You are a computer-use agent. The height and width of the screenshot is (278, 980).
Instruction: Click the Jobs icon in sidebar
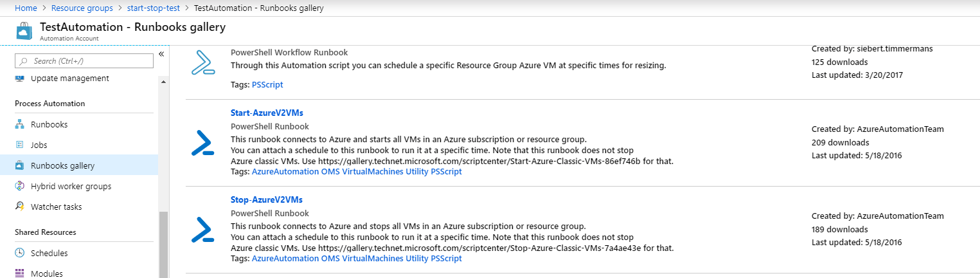(x=19, y=145)
